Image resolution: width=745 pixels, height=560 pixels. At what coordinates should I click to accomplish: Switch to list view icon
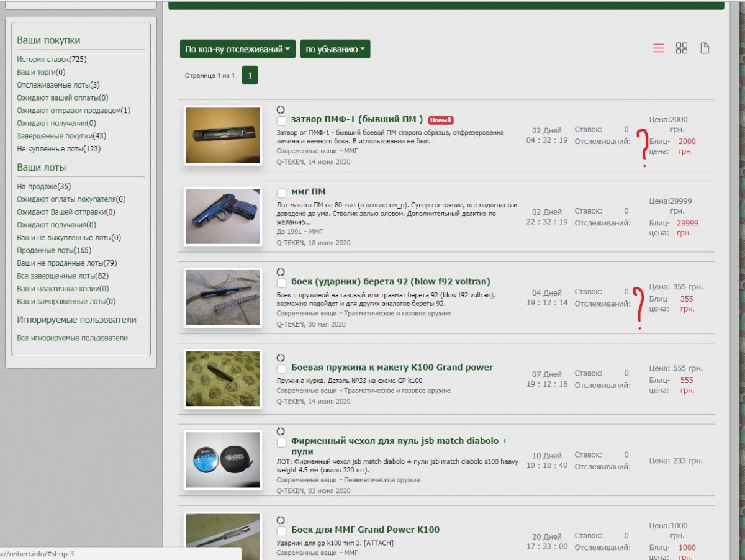pos(659,48)
